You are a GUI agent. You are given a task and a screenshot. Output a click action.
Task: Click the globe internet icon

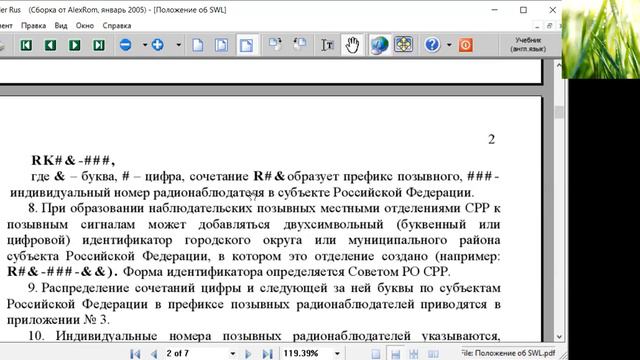(x=379, y=45)
